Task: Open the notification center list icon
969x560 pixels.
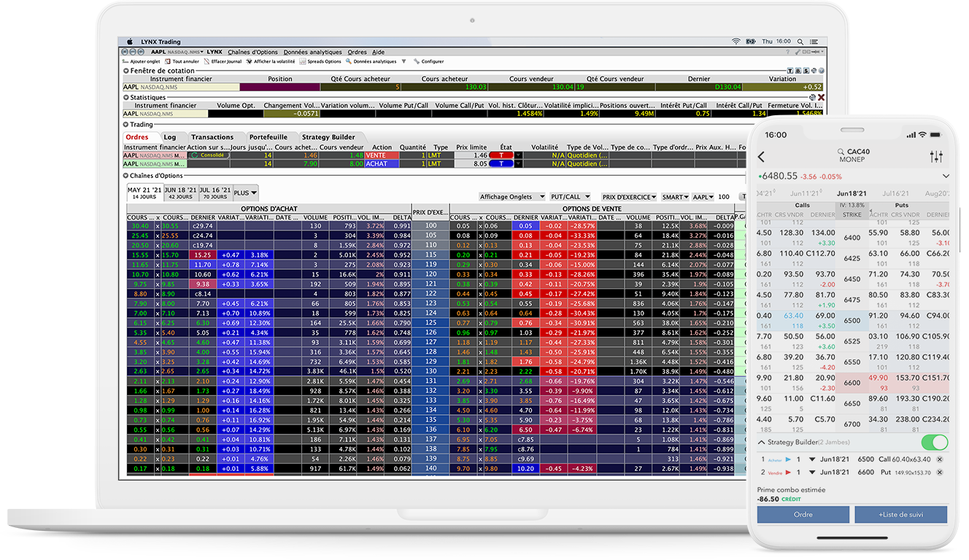Action: [814, 42]
